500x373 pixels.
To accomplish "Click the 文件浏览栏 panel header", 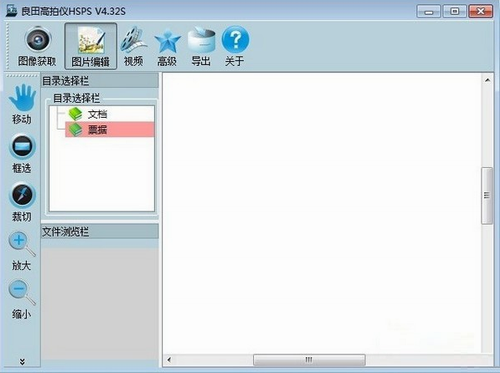I will point(100,231).
